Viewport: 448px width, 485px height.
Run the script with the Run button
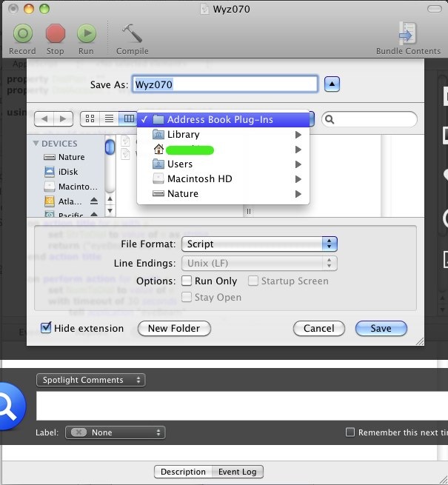click(87, 39)
